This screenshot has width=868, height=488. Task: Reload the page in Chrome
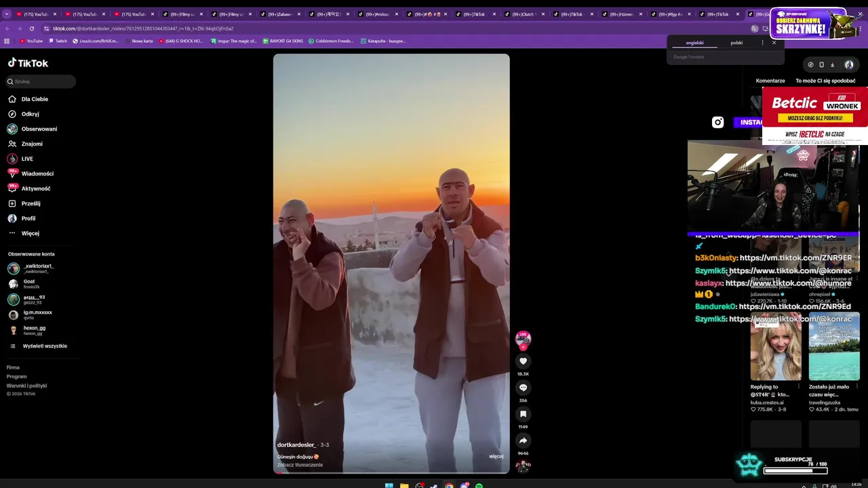(32, 28)
